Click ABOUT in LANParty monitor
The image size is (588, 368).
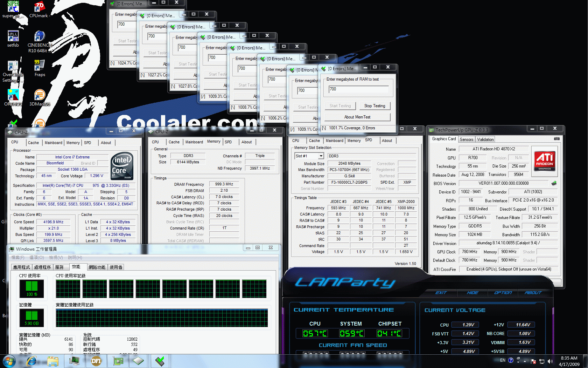[533, 293]
